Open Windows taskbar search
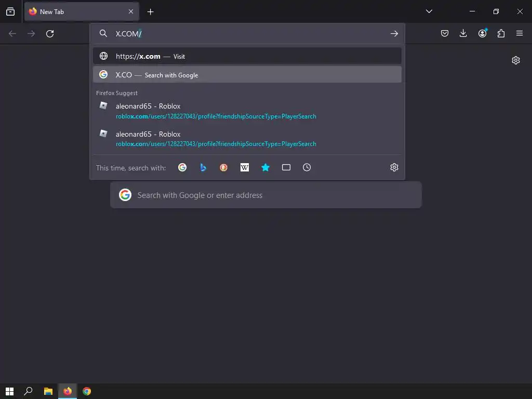Viewport: 532px width, 399px height. [28, 391]
